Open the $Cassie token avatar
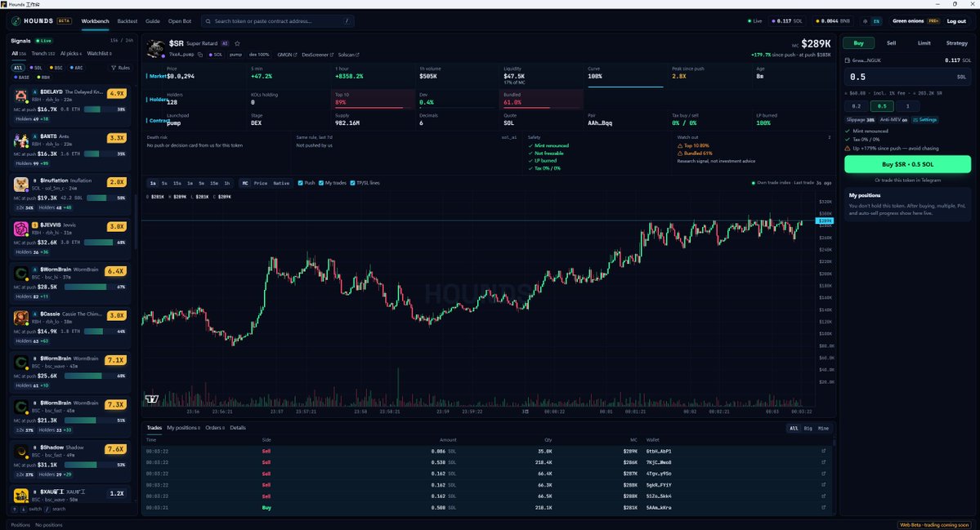 point(21,318)
